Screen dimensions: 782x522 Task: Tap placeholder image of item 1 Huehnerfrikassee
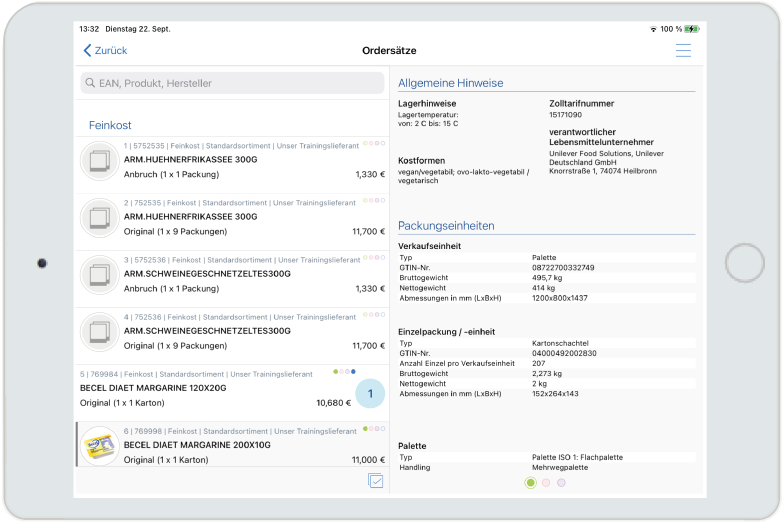99,160
